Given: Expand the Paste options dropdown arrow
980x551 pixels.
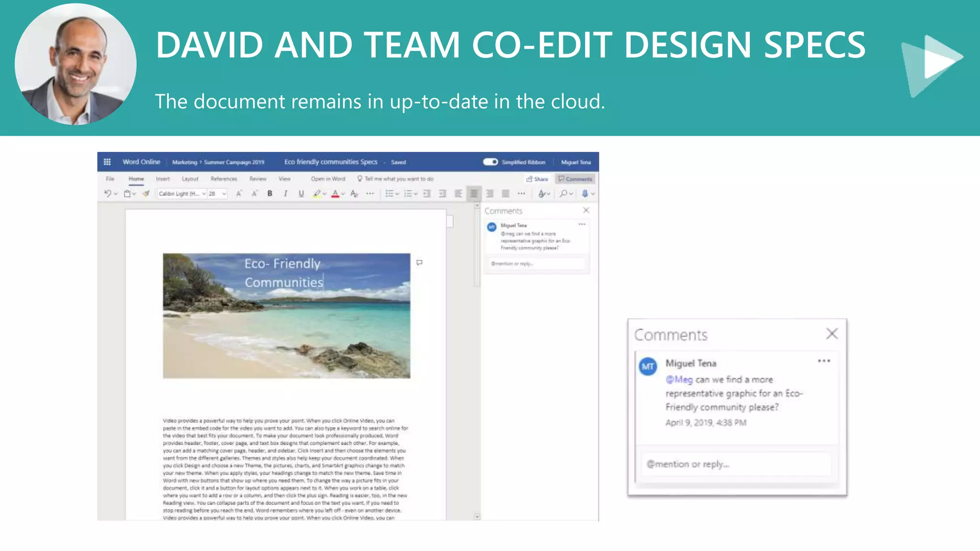Looking at the screenshot, I should 134,194.
